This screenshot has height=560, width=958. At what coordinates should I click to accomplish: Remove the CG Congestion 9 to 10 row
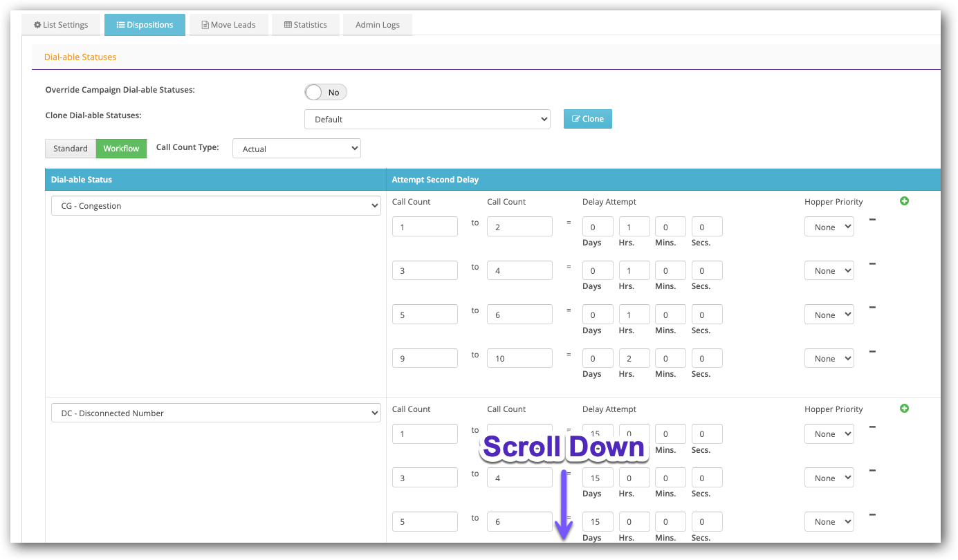(872, 351)
